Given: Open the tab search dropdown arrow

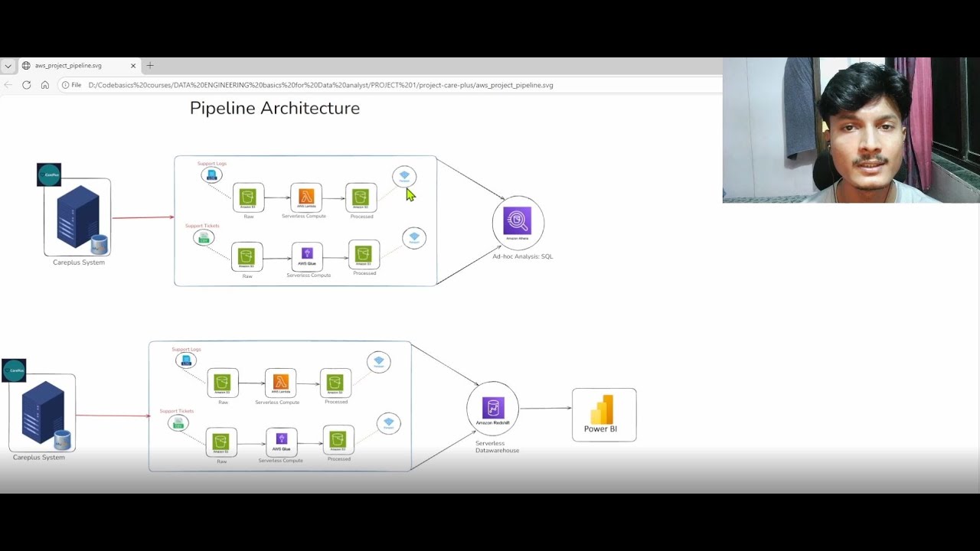Looking at the screenshot, I should pyautogui.click(x=7, y=66).
